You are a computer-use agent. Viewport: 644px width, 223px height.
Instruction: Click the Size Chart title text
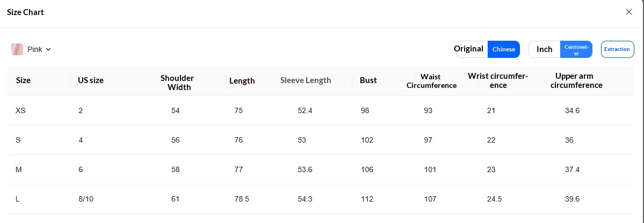[x=25, y=12]
